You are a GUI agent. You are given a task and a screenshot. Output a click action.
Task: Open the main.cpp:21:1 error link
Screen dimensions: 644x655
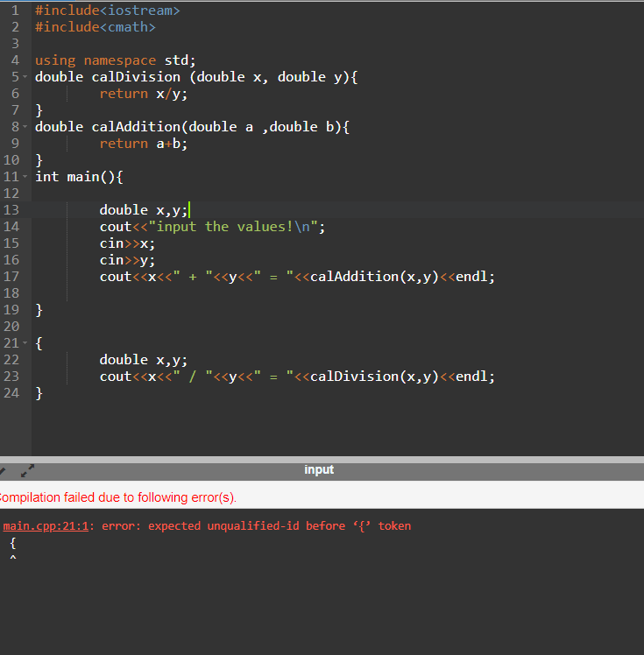pos(46,526)
